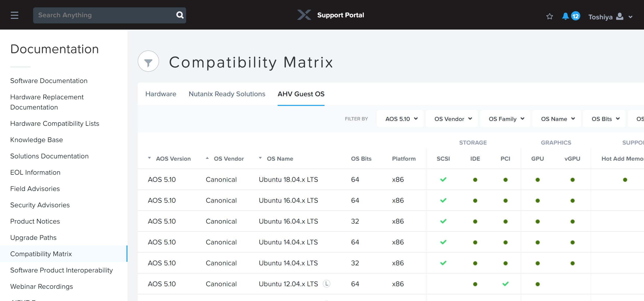
Task: Click Support Portal title text
Action: pos(341,15)
